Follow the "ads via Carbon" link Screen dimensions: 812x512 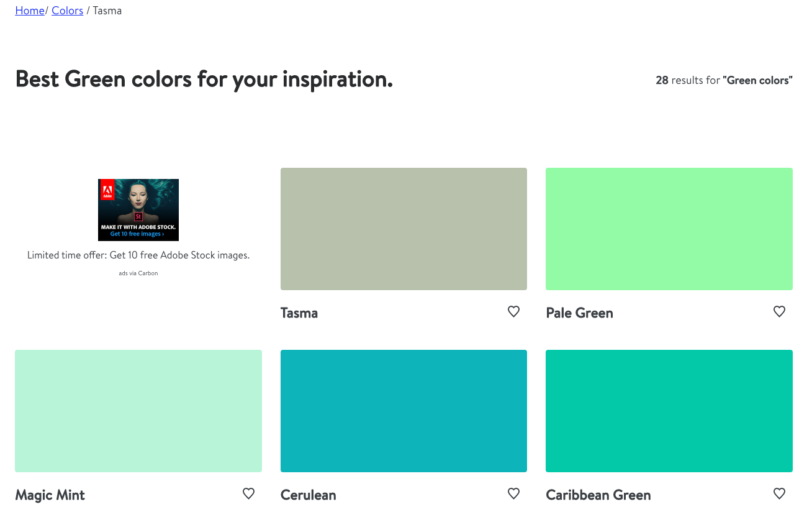click(138, 273)
